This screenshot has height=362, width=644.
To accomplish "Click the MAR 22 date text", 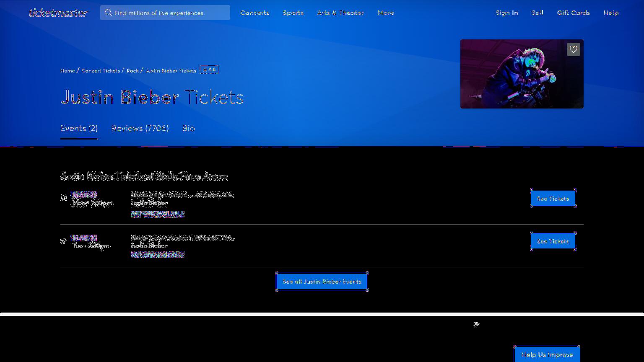I will pyautogui.click(x=85, y=238).
